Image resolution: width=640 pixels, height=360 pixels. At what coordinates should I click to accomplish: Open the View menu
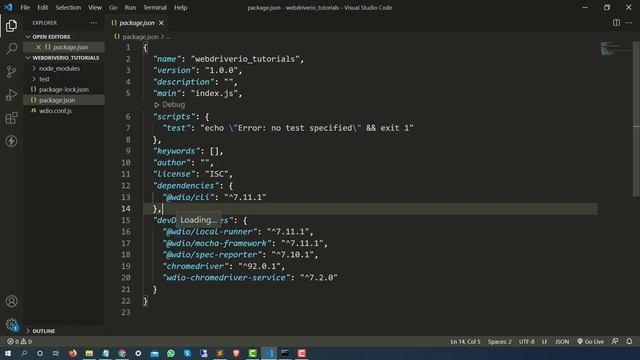tap(95, 7)
